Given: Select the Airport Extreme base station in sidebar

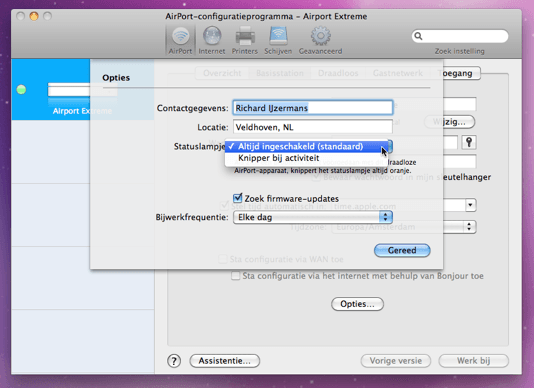Looking at the screenshot, I should 83,90.
